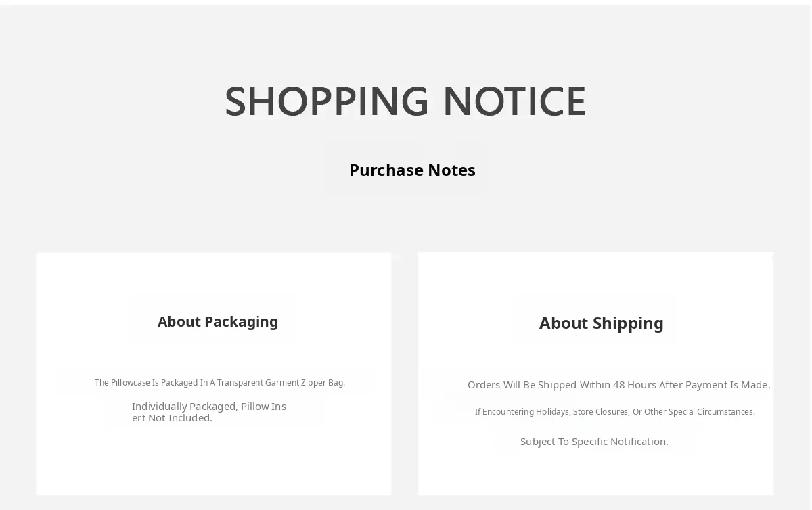This screenshot has height=510, width=812.
Task: Select the holidays and store closures line
Action: point(615,412)
